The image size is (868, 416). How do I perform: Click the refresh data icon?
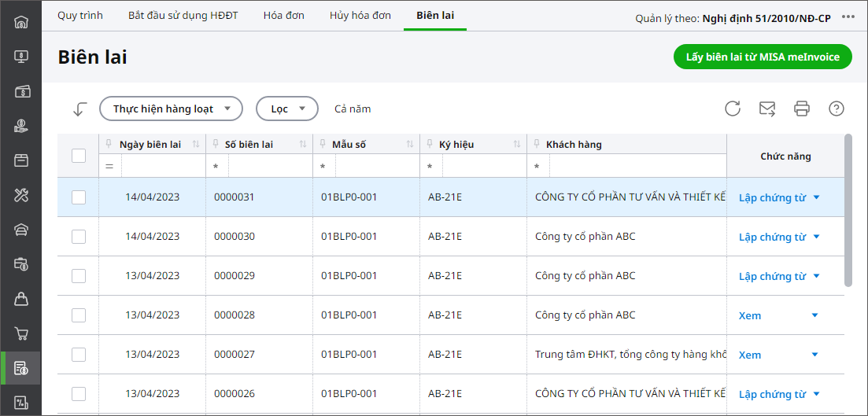click(x=733, y=109)
